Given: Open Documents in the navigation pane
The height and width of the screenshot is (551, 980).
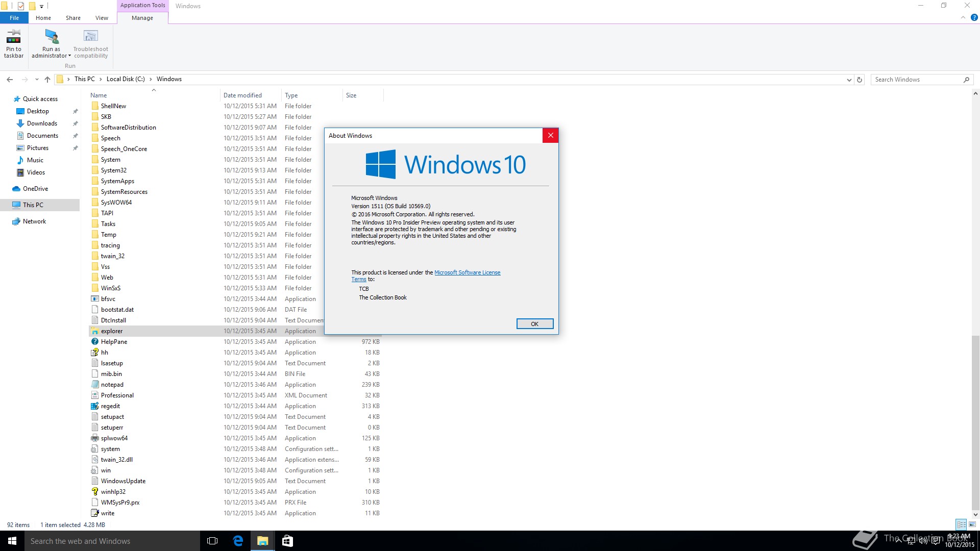Looking at the screenshot, I should 42,136.
